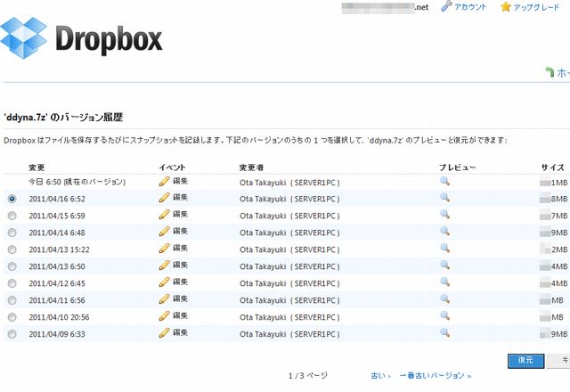Click pencil edit icon for 2011/04/09 6:33
The image size is (570, 392).
pos(164,333)
